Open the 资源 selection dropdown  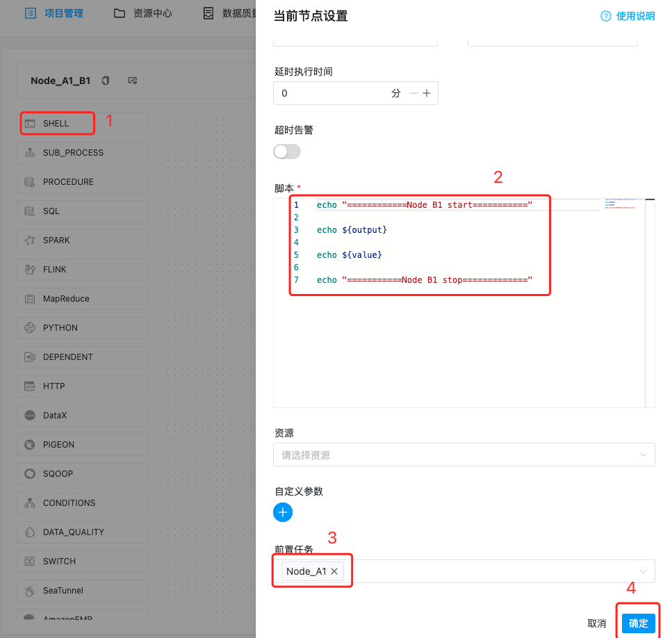(x=464, y=455)
